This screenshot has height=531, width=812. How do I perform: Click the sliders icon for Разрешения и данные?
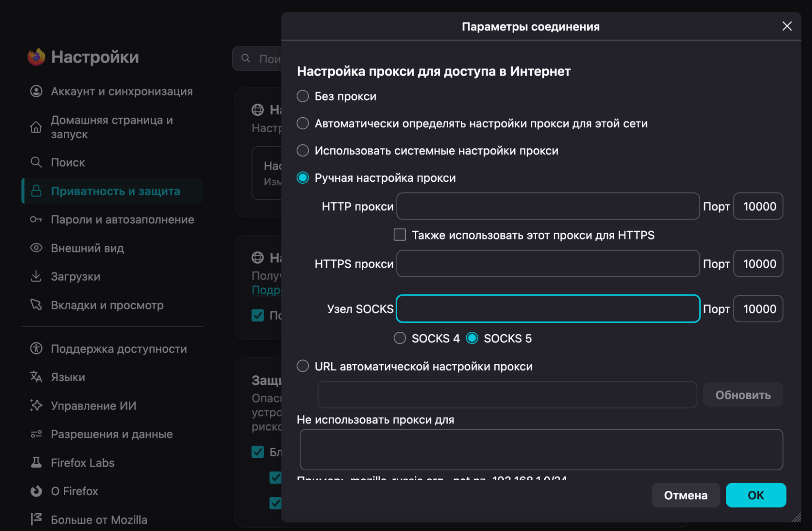(36, 434)
